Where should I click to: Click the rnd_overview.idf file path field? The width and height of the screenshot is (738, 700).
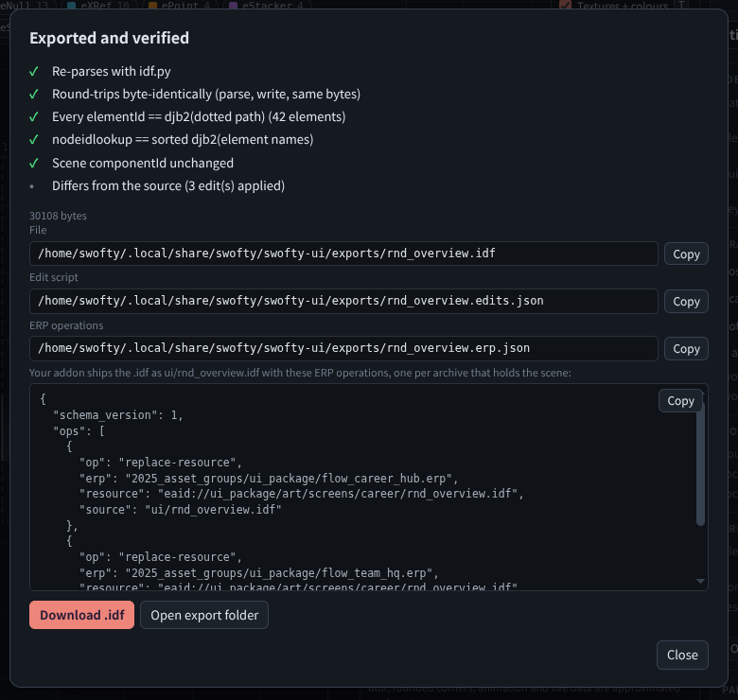[x=343, y=254]
